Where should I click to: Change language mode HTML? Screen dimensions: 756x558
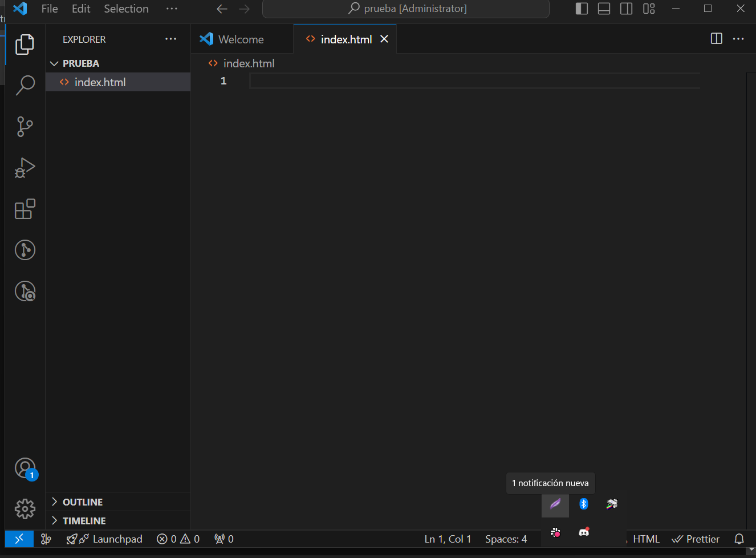pyautogui.click(x=646, y=539)
